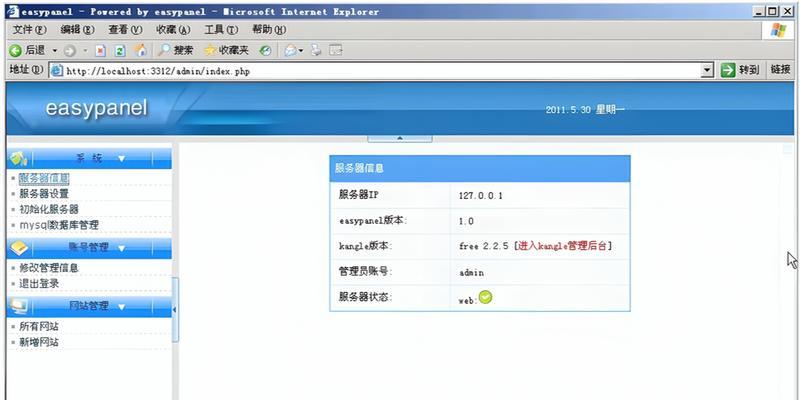Screen dimensions: 800x400
Task: Click the Forward arrow icon
Action: [x=70, y=51]
